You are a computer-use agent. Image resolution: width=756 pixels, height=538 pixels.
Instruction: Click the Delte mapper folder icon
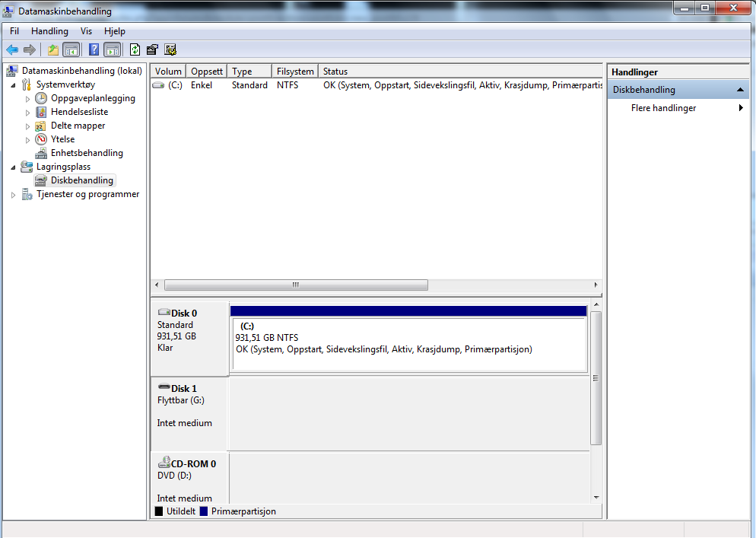(41, 126)
